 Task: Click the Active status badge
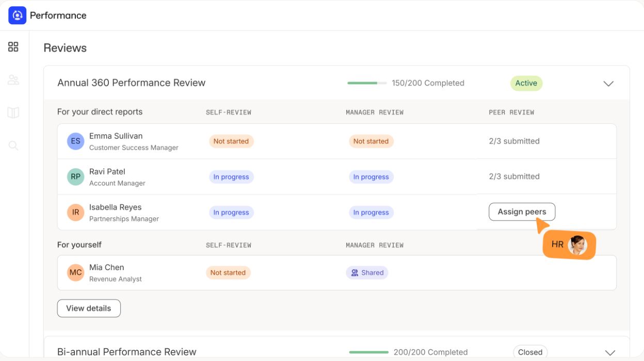click(526, 83)
